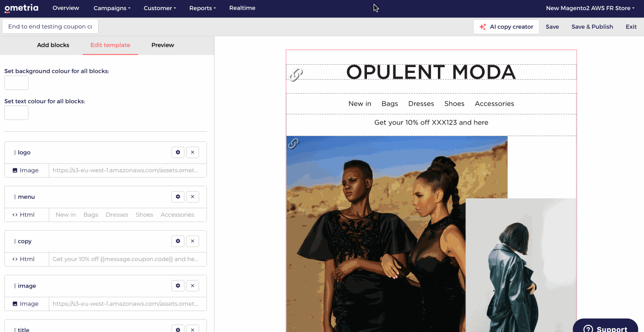This screenshot has height=332, width=644.
Task: Click Shoes link in email preview
Action: (x=454, y=104)
